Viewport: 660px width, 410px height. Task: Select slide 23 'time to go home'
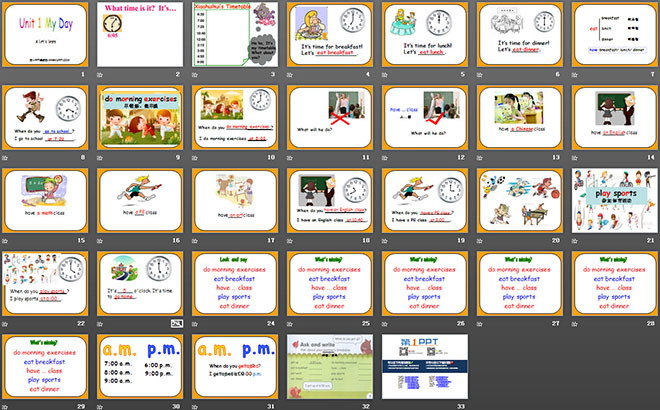pyautogui.click(x=140, y=284)
